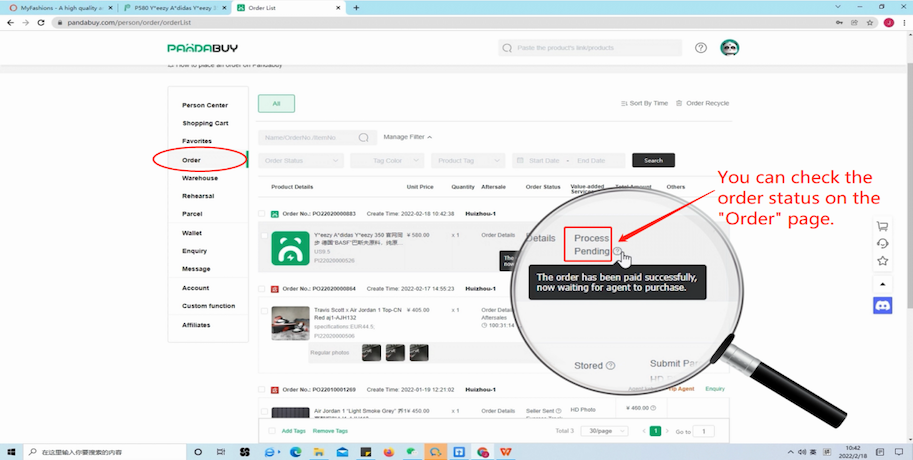Select Parcel in the sidebar
This screenshot has height=460, width=913.
(192, 214)
